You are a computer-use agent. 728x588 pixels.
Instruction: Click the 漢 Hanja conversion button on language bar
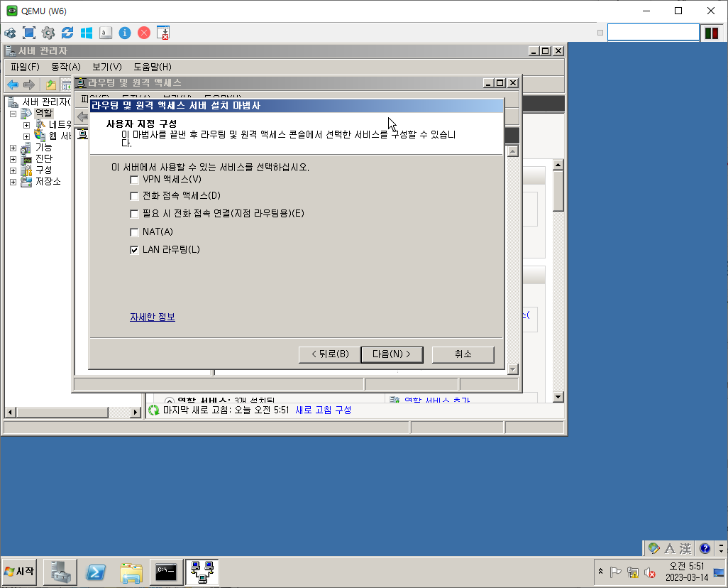(685, 548)
